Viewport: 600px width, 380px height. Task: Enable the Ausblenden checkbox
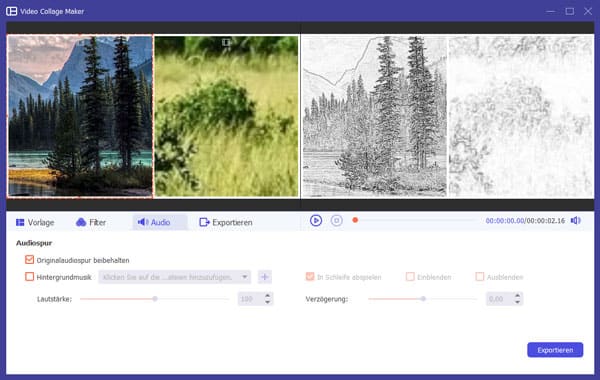click(x=480, y=277)
